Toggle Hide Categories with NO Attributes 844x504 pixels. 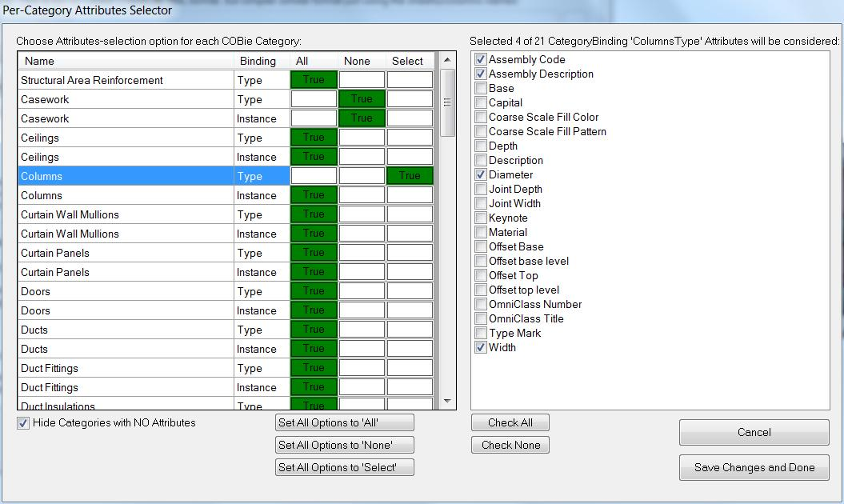click(22, 423)
